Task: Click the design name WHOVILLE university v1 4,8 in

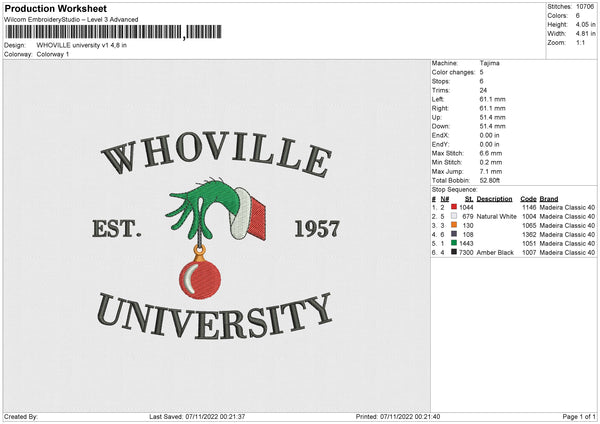Action: coord(82,45)
